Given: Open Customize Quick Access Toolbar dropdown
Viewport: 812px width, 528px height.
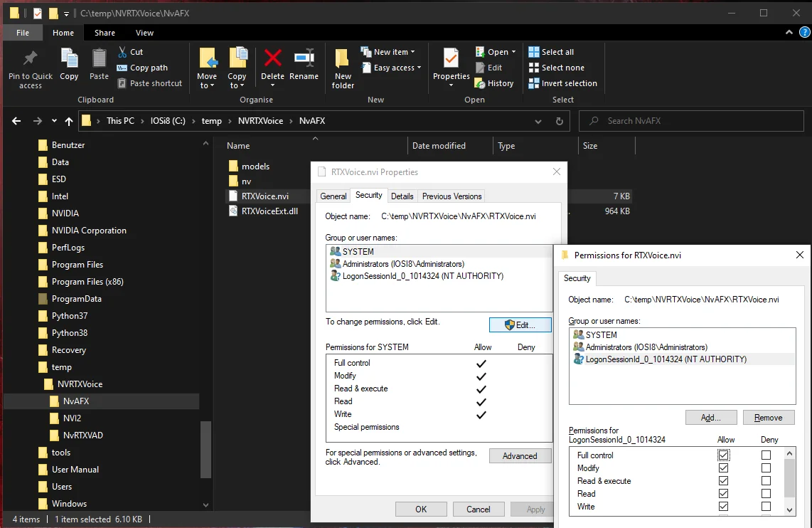Looking at the screenshot, I should click(x=66, y=14).
